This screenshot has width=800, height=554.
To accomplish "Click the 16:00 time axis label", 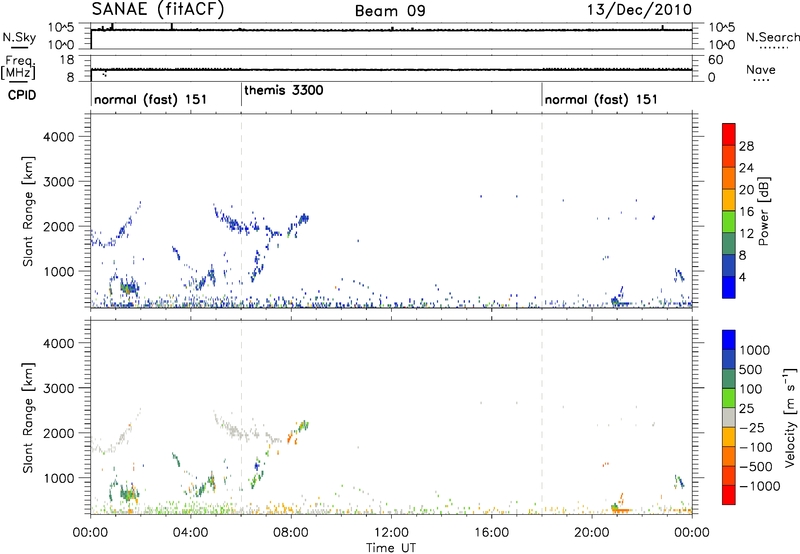I will pyautogui.click(x=491, y=533).
